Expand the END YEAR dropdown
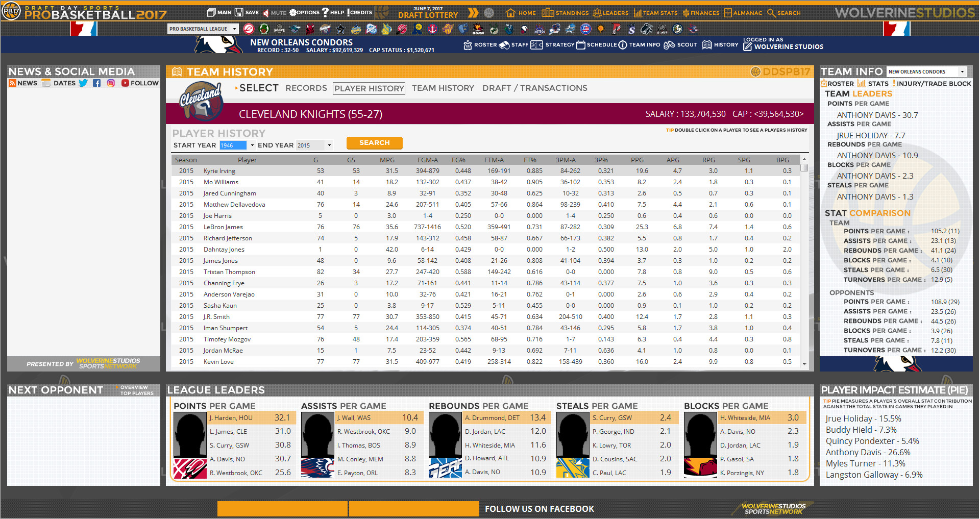 330,145
